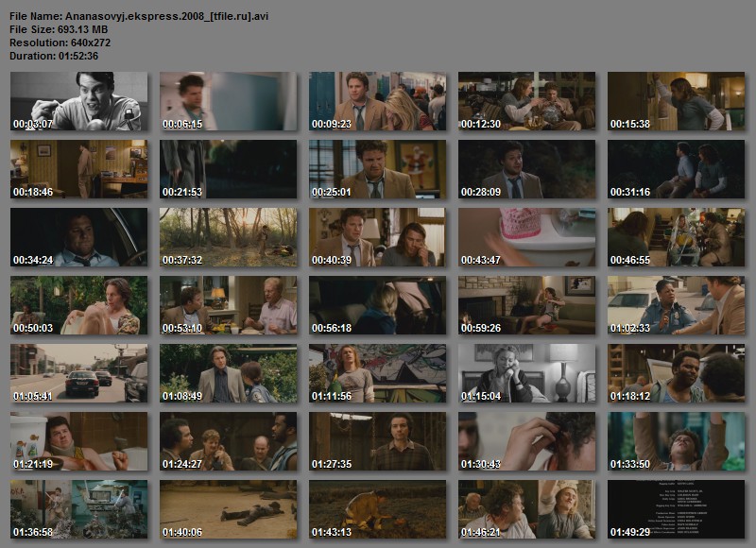This screenshot has height=548, width=756.
Task: Select the thumbnail marked 00:18:46
Action: tap(79, 169)
